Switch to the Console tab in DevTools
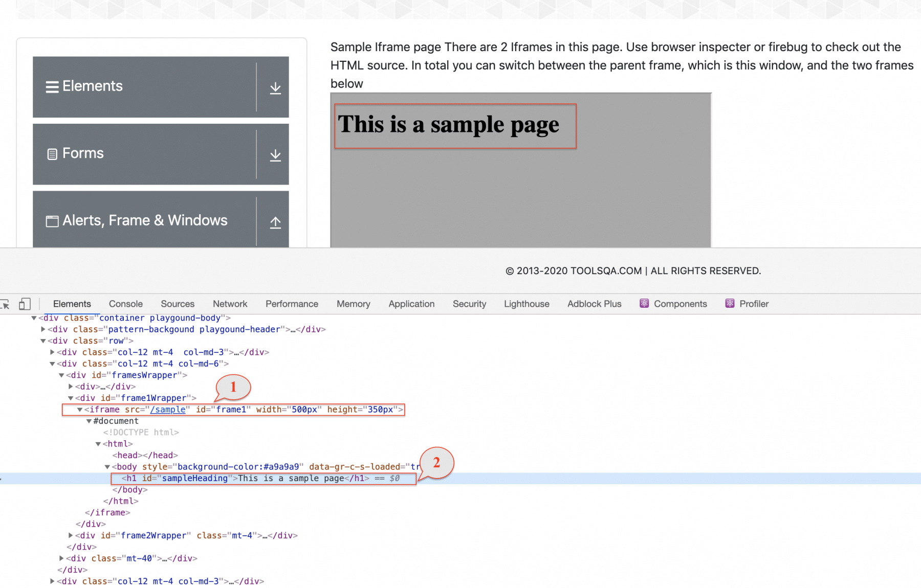Viewport: 921px width, 588px height. coord(125,303)
